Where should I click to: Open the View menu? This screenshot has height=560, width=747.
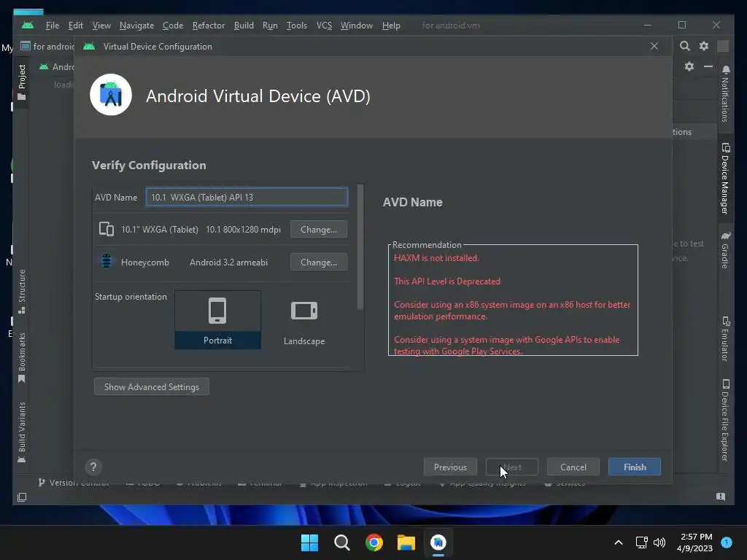coord(101,26)
